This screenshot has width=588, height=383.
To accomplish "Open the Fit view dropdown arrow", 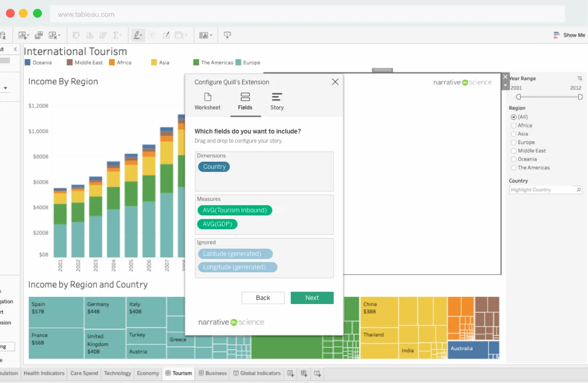I will [x=186, y=35].
